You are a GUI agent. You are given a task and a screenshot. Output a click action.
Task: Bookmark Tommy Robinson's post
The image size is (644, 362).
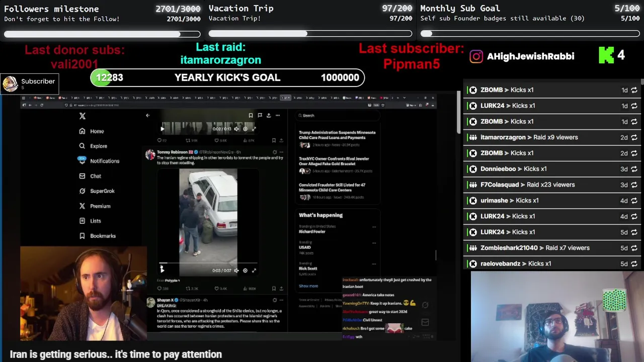pos(274,289)
